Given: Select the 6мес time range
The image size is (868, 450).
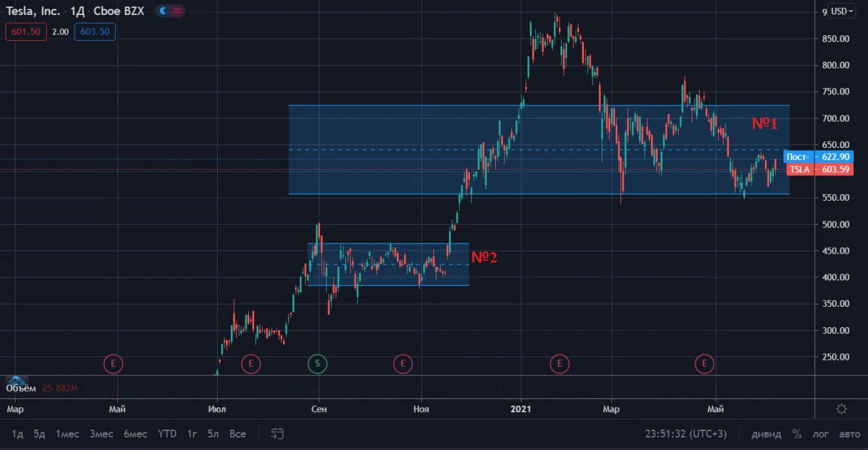Looking at the screenshot, I should (135, 434).
